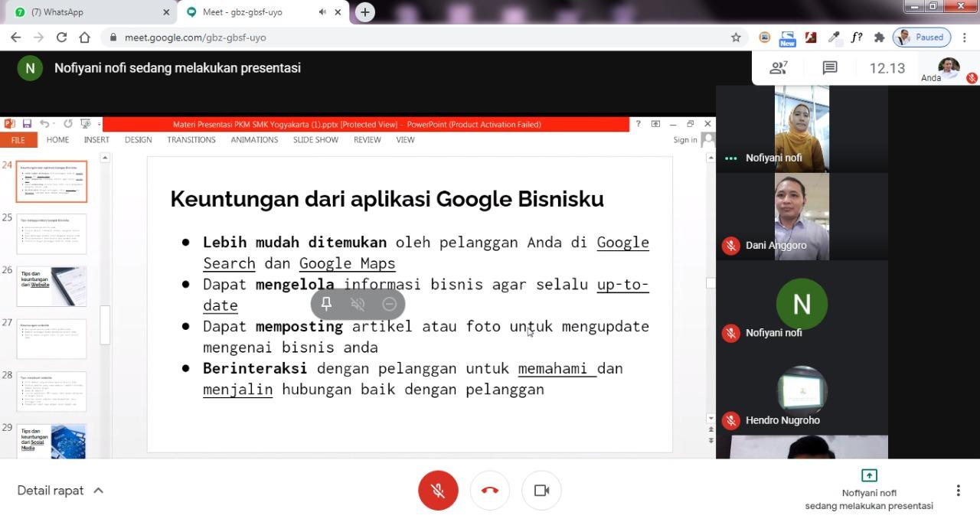Toggle the microphone mute button

click(438, 491)
